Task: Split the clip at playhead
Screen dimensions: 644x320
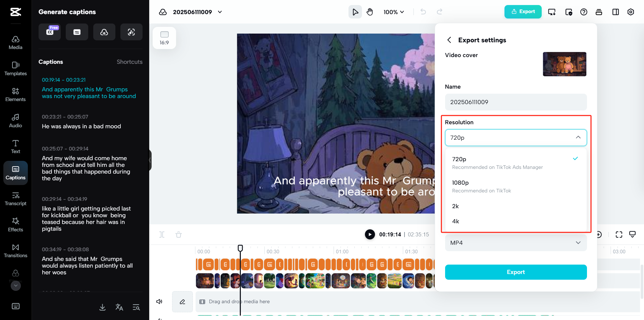Action: (162, 234)
